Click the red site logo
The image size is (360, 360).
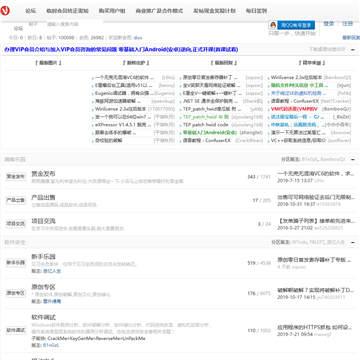point(5,11)
